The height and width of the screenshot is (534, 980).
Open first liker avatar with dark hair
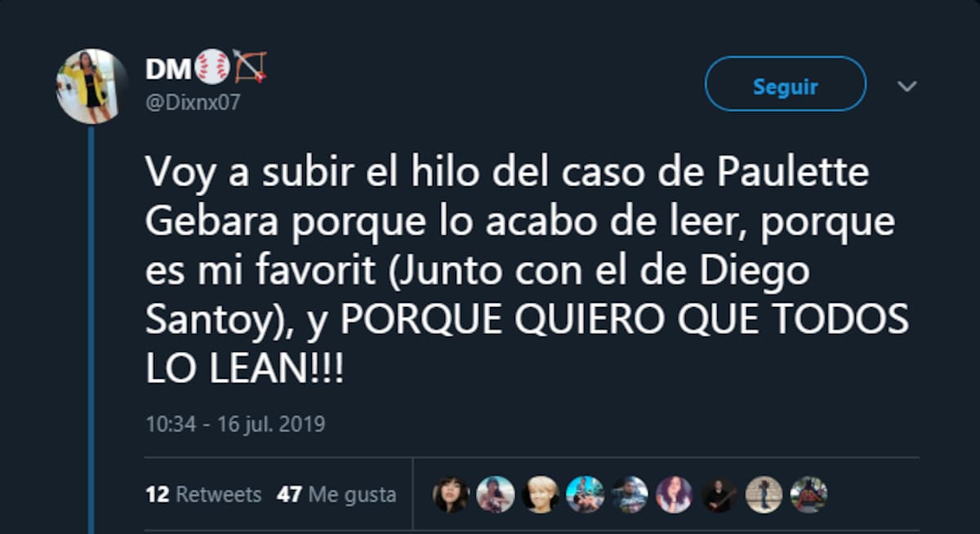pyautogui.click(x=451, y=495)
